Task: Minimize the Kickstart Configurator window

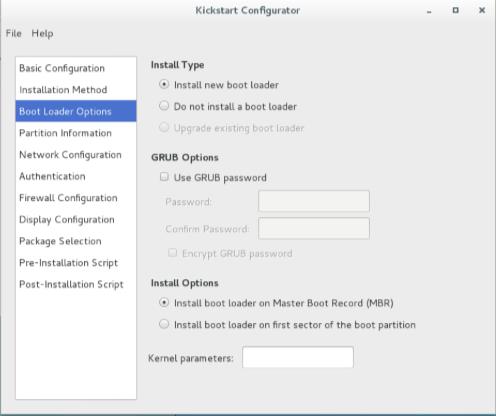Action: point(429,11)
